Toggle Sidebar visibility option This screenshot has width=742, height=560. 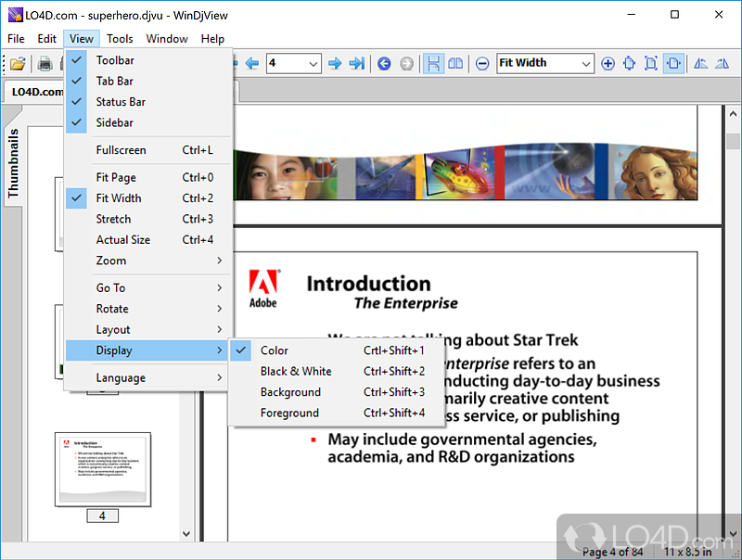[148, 122]
